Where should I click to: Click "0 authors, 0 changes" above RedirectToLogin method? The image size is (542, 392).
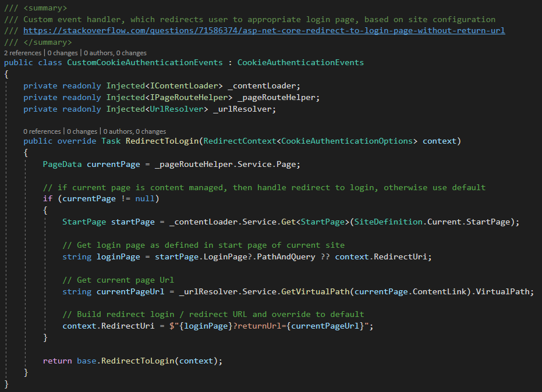click(134, 131)
